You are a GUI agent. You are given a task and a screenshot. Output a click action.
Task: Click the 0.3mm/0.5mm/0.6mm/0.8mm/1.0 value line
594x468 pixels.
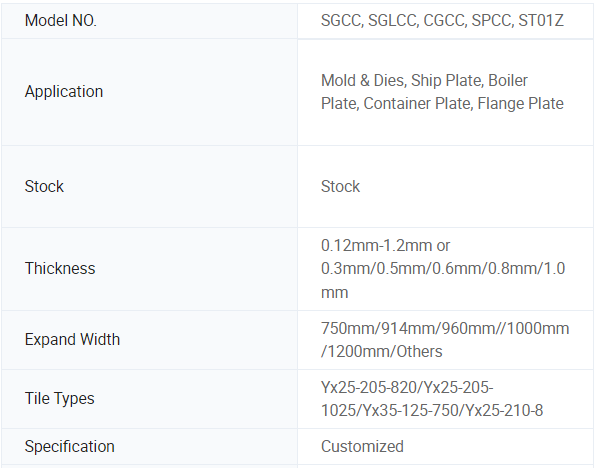pyautogui.click(x=443, y=268)
